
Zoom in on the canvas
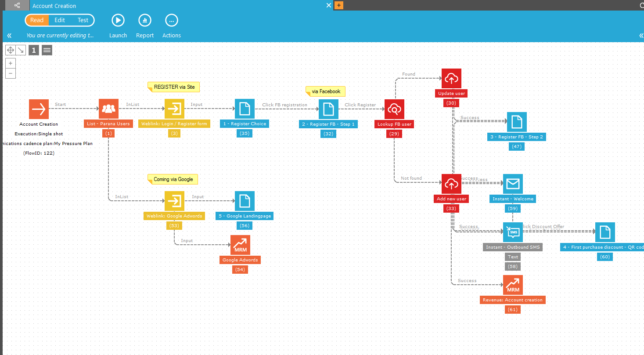pyautogui.click(x=11, y=63)
